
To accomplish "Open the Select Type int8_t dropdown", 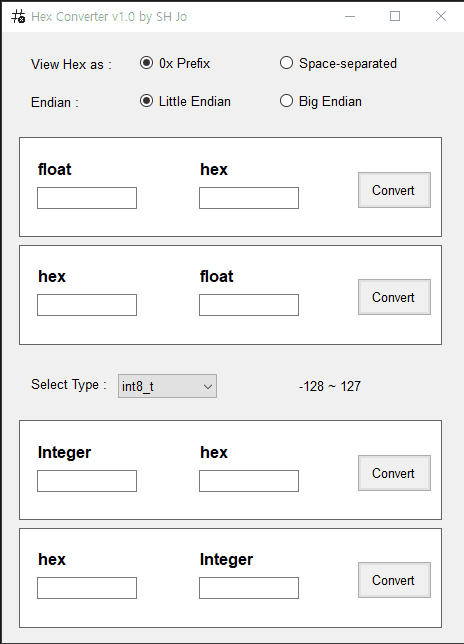I will click(167, 386).
